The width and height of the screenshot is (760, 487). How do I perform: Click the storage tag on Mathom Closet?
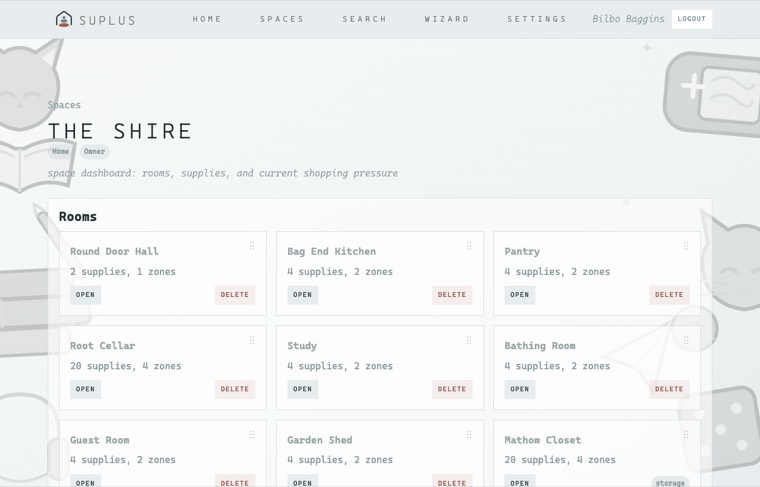click(670, 482)
